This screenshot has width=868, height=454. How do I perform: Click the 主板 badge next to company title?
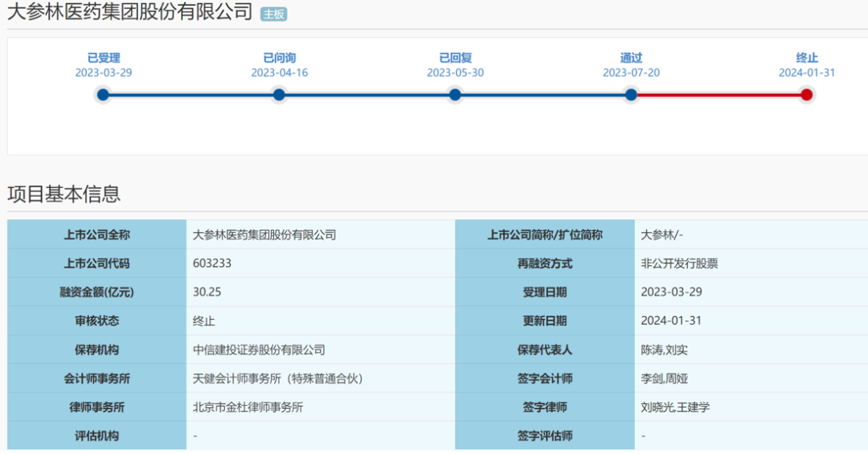pos(273,14)
